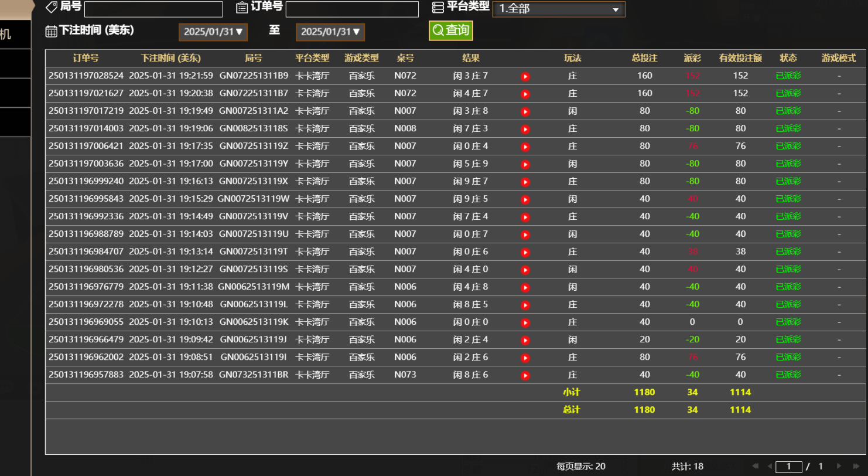Click the page number input box
This screenshot has height=476, width=868.
788,467
